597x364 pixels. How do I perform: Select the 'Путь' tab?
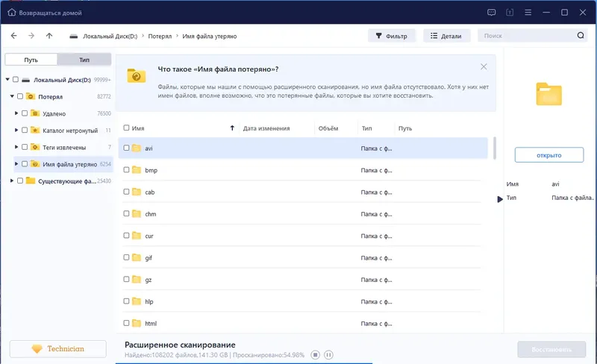(31, 60)
